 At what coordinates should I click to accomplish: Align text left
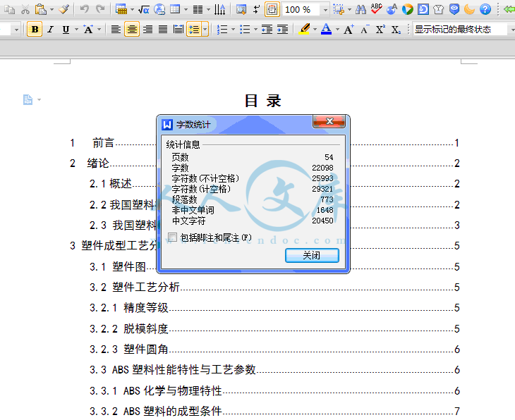pyautogui.click(x=116, y=30)
